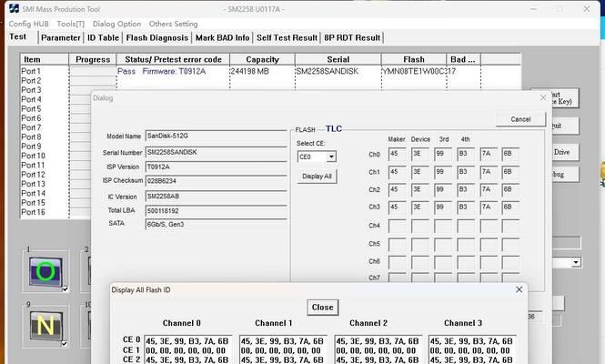Click the SMI Mass Production Tool app icon

(x=14, y=8)
